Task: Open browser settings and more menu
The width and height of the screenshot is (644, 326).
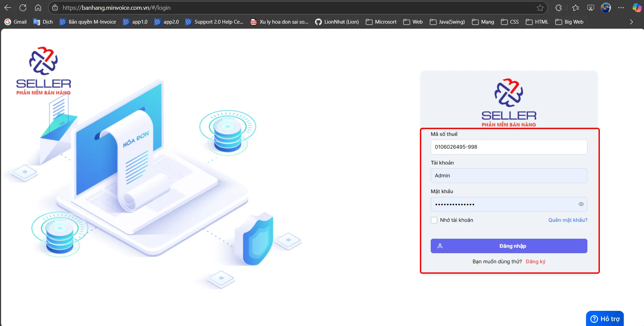Action: [621, 8]
